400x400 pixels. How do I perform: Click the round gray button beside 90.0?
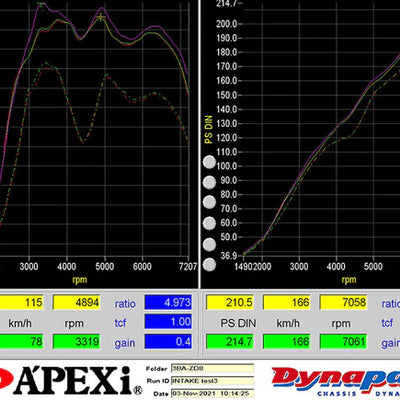[x=209, y=182]
